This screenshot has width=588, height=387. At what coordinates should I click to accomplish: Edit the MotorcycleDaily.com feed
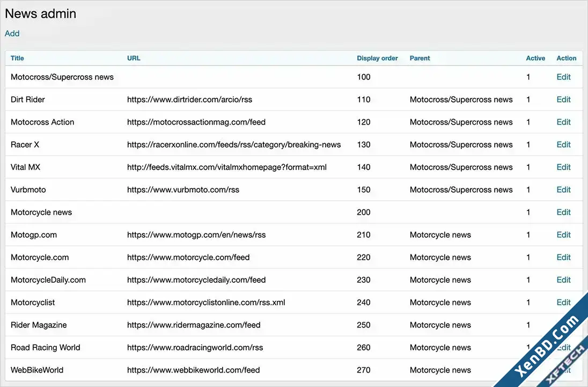[564, 280]
